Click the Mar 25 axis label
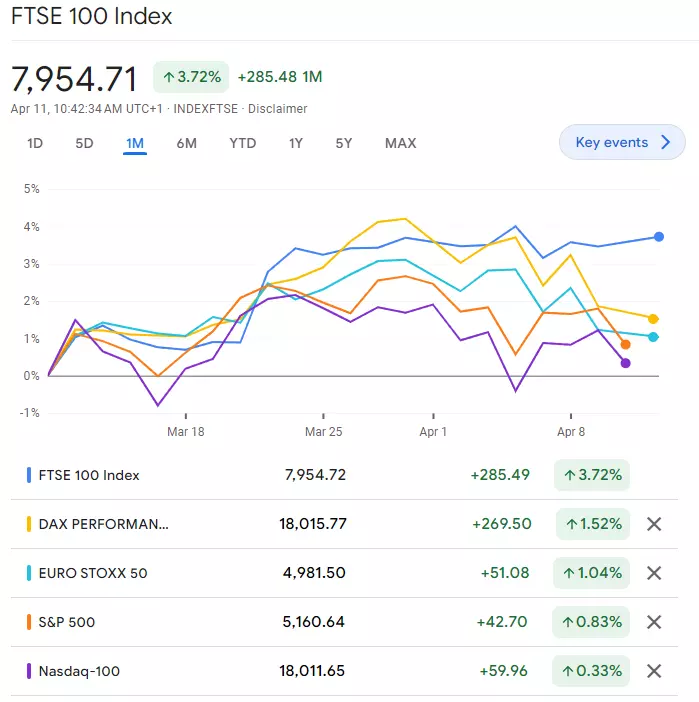Screen dimensions: 699x702 click(x=323, y=432)
